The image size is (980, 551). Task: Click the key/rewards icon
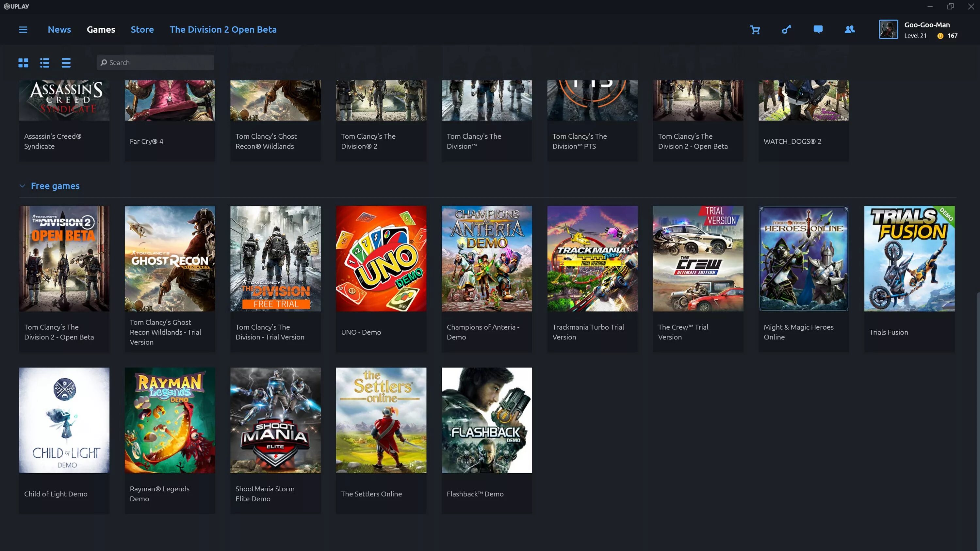click(786, 30)
